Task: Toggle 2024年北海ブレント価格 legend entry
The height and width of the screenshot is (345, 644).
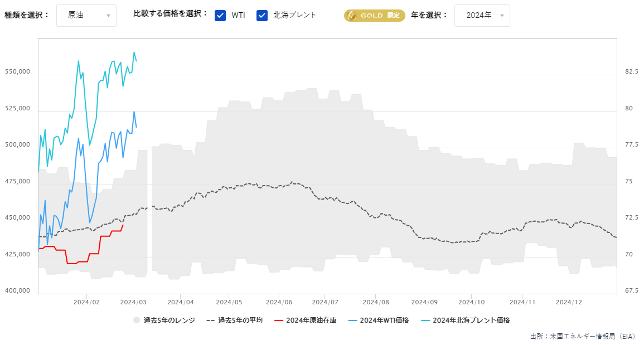Action: point(465,320)
